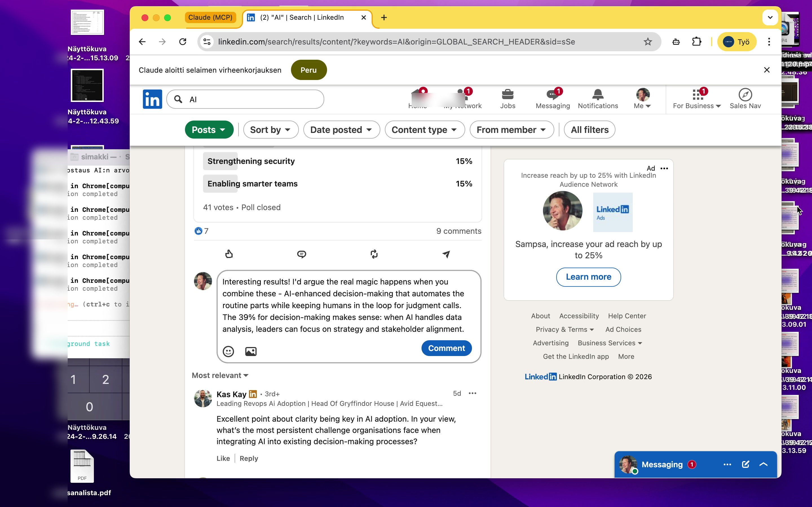
Task: Open the Most relevant comment sort dropdown
Action: click(220, 375)
